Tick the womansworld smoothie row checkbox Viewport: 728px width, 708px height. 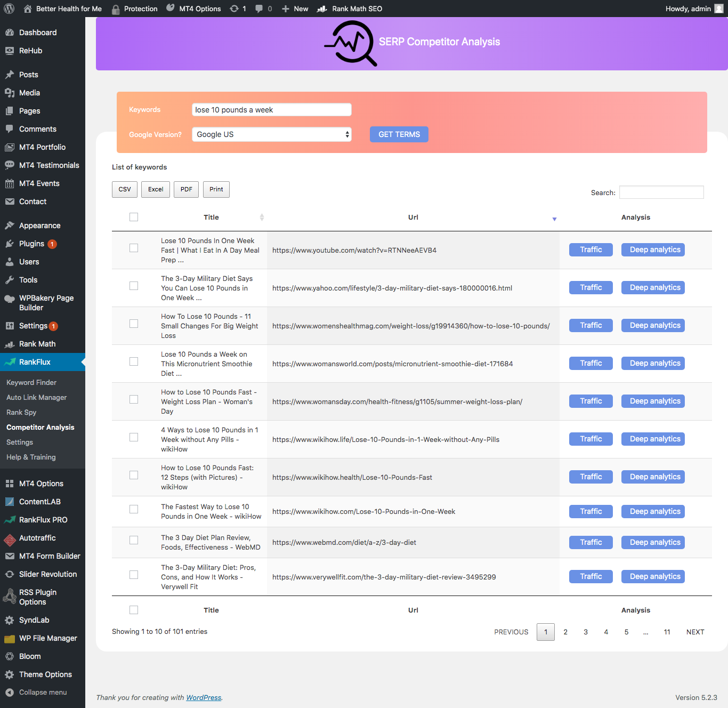coord(134,361)
